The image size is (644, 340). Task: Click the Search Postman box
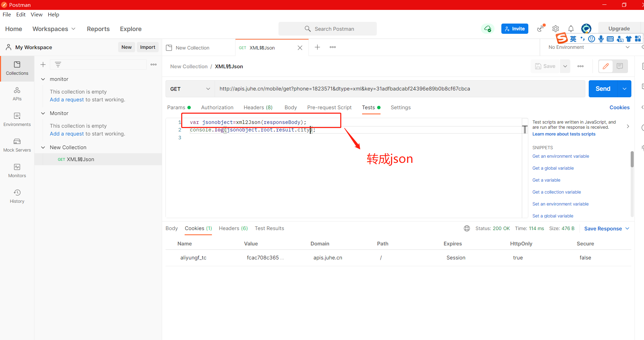(328, 29)
